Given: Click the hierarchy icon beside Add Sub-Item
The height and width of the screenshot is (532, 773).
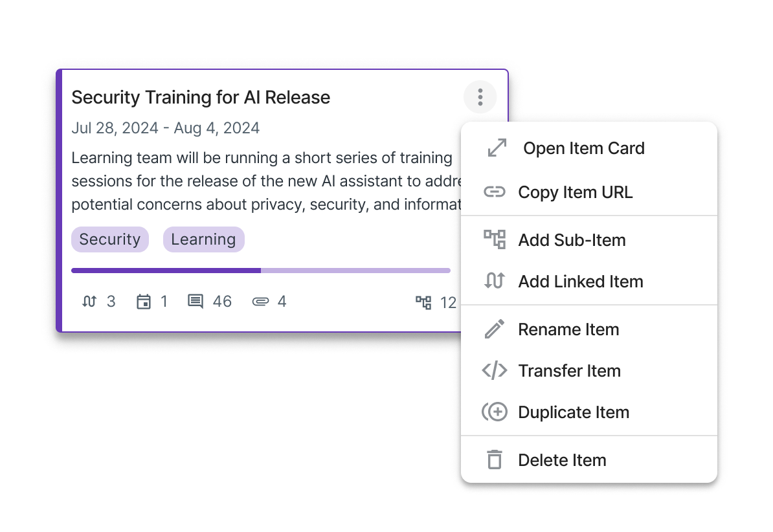Looking at the screenshot, I should pyautogui.click(x=495, y=240).
